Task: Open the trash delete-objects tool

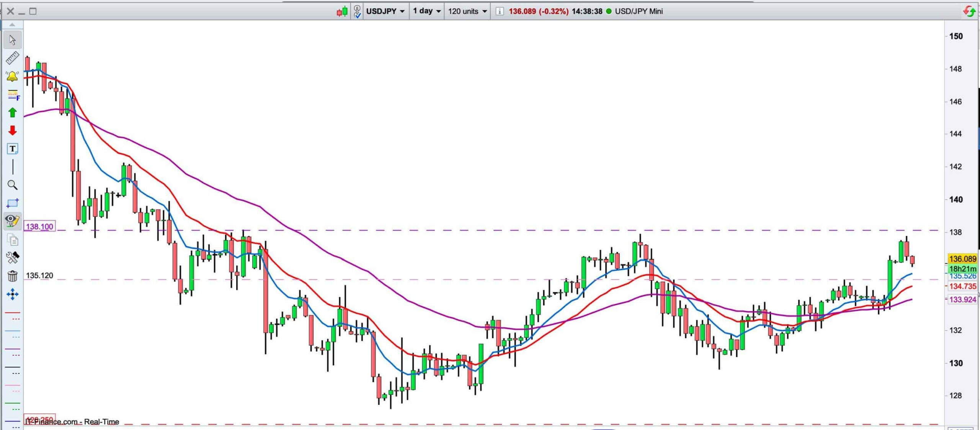Action: point(12,276)
